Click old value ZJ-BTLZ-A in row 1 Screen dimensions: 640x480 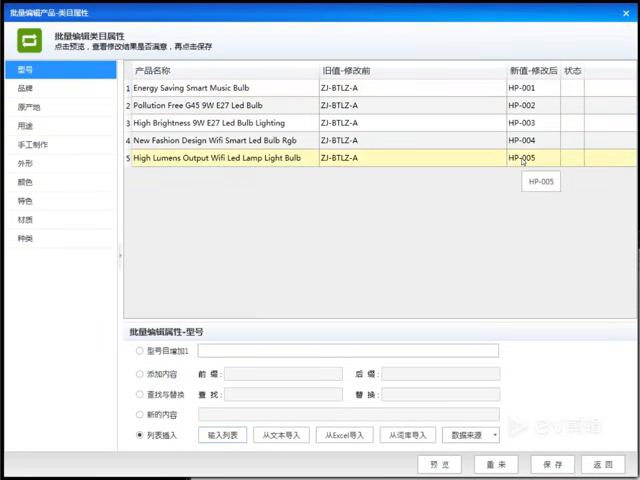coord(413,88)
